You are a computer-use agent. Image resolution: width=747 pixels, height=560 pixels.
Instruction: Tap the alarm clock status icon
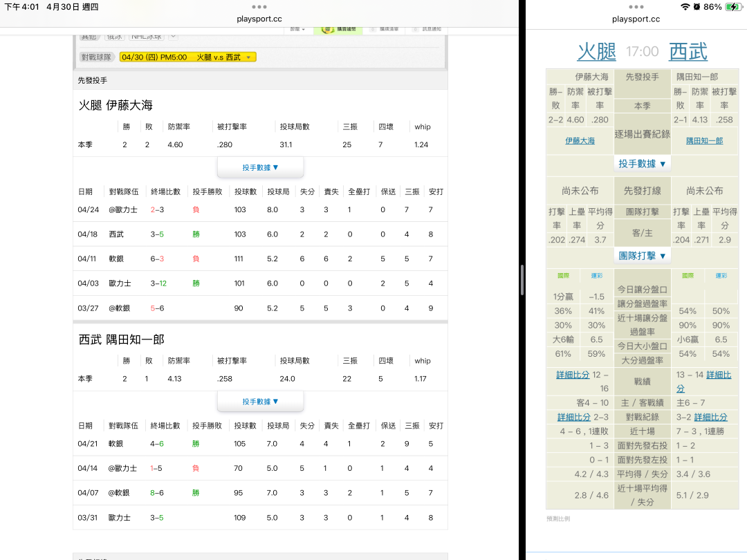697,7
